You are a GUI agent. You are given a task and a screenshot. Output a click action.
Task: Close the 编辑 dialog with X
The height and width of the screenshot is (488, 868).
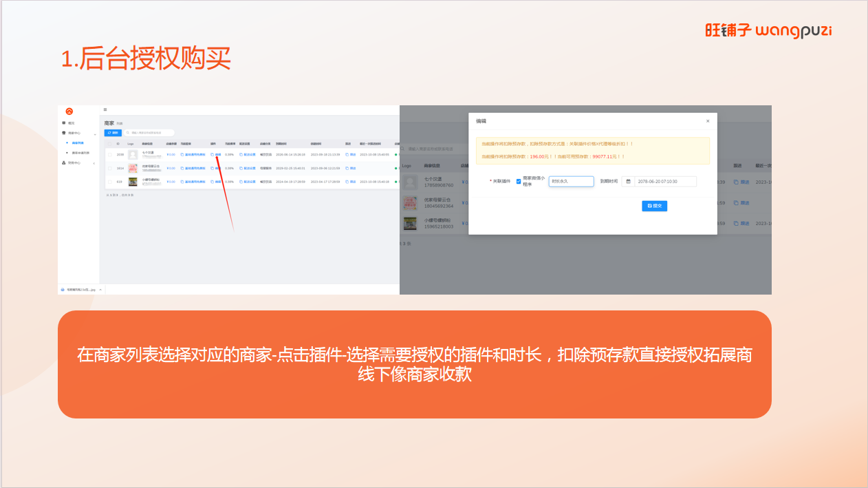[708, 121]
